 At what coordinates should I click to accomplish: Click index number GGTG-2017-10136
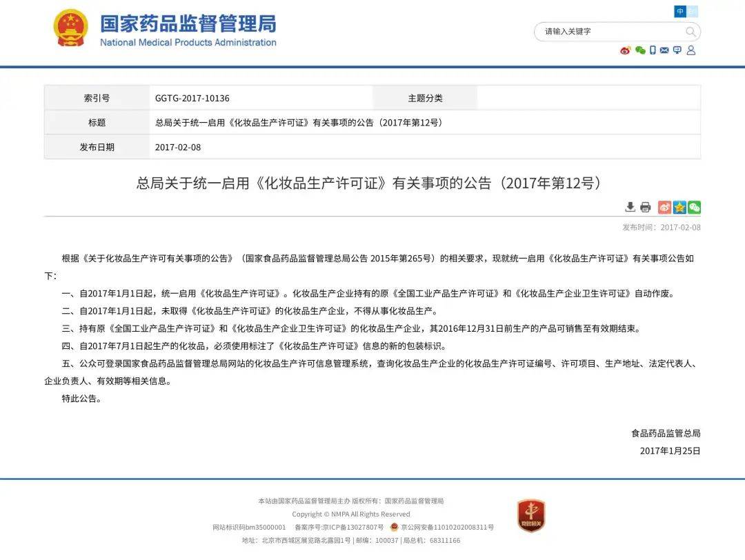coord(192,99)
